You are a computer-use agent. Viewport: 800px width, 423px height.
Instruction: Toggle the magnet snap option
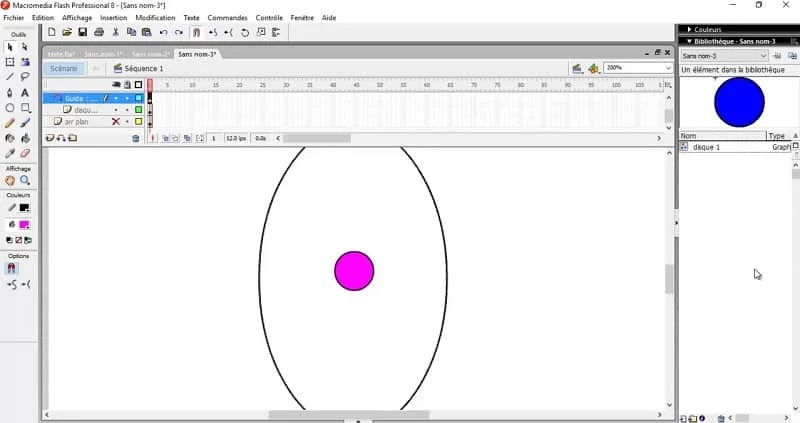click(11, 268)
